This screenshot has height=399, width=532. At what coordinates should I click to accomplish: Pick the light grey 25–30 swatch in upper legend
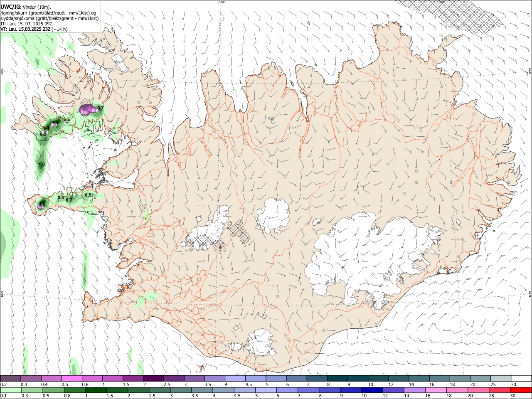tap(500, 378)
